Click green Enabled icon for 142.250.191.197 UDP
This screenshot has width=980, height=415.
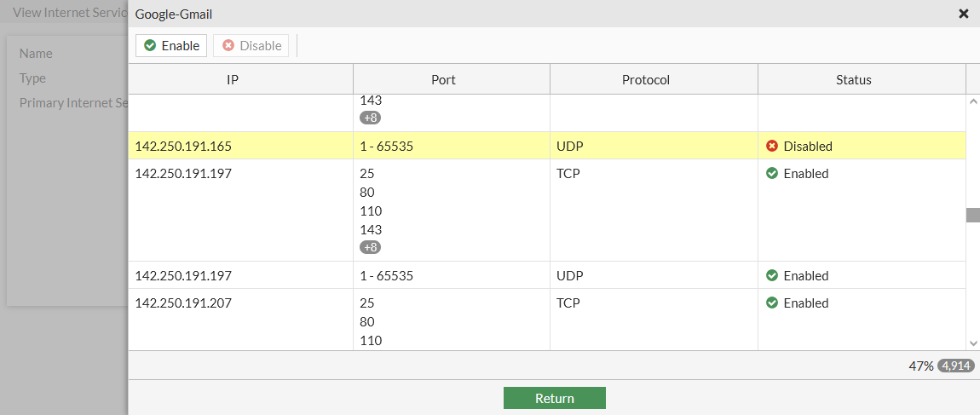pos(772,275)
